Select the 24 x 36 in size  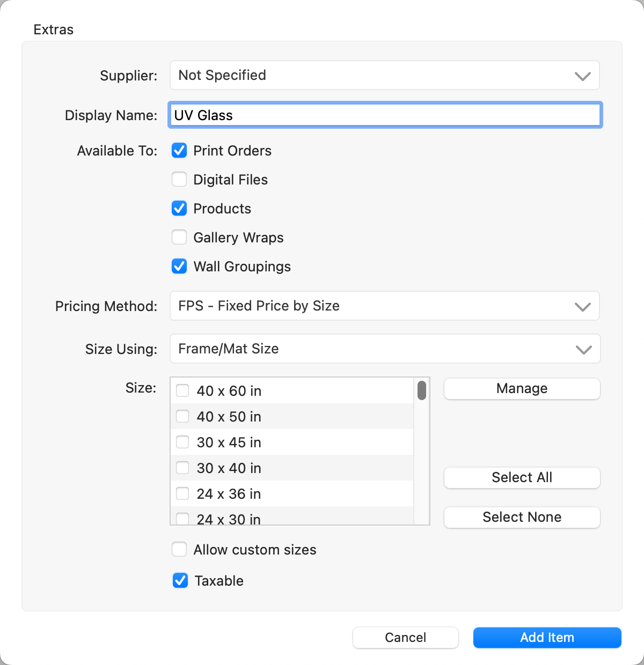tap(183, 494)
